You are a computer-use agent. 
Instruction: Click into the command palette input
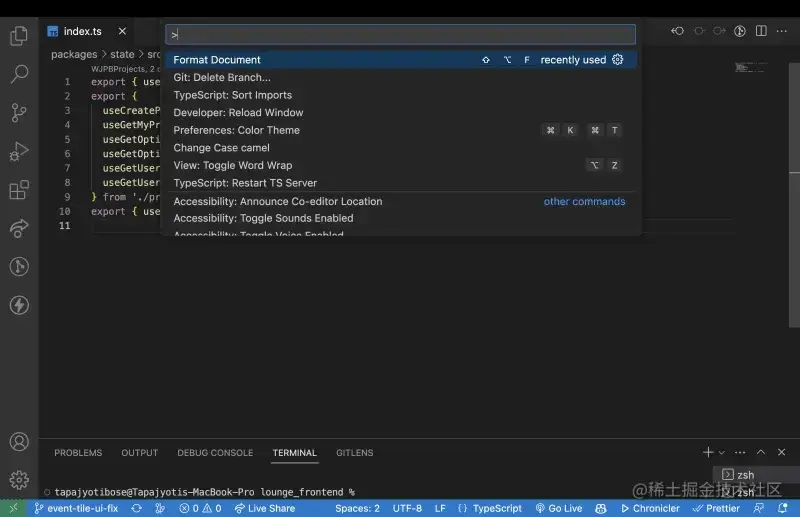pos(401,35)
